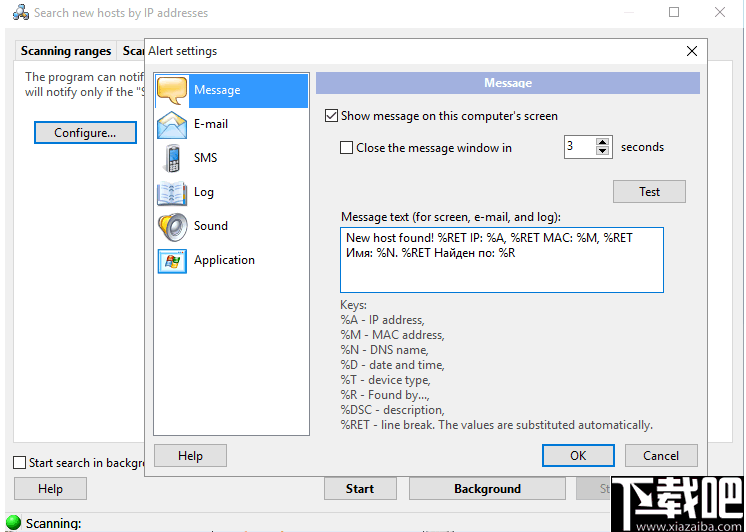Choose the SMS mobile phone icon

click(x=172, y=158)
